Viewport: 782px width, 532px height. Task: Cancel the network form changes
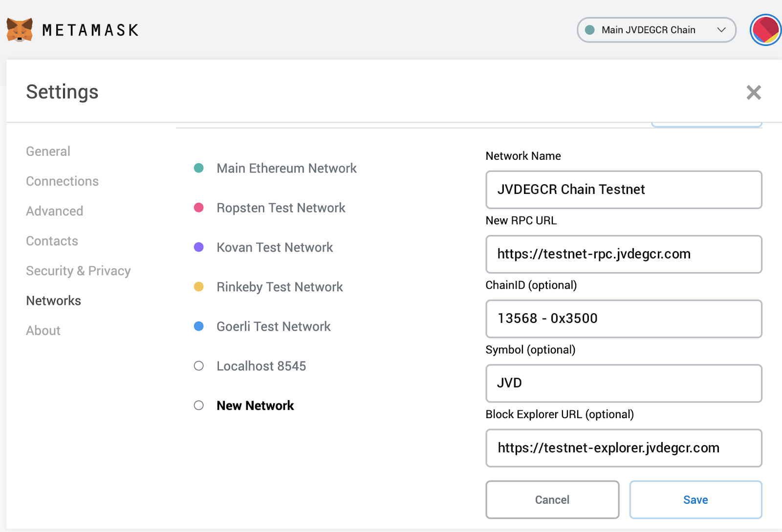(x=552, y=500)
